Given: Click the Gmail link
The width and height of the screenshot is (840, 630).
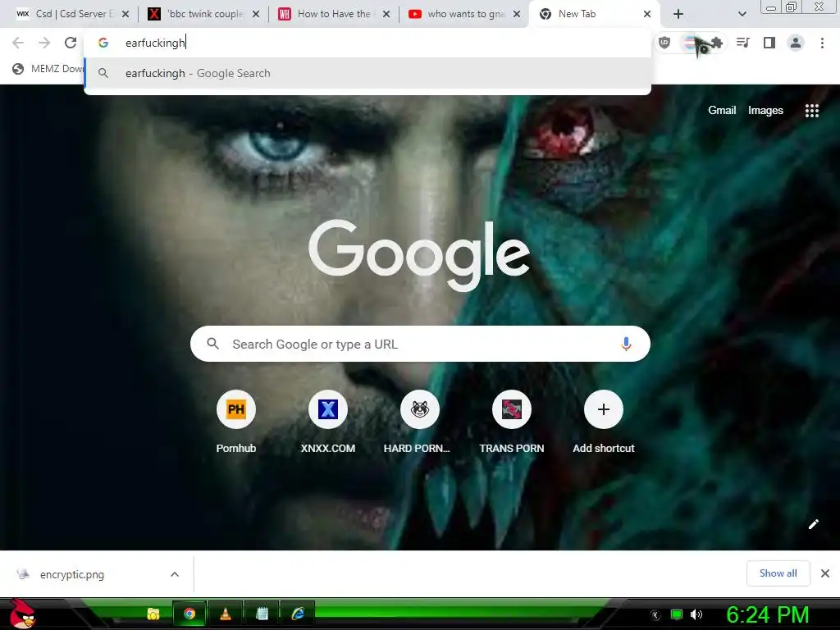Looking at the screenshot, I should pyautogui.click(x=722, y=111).
